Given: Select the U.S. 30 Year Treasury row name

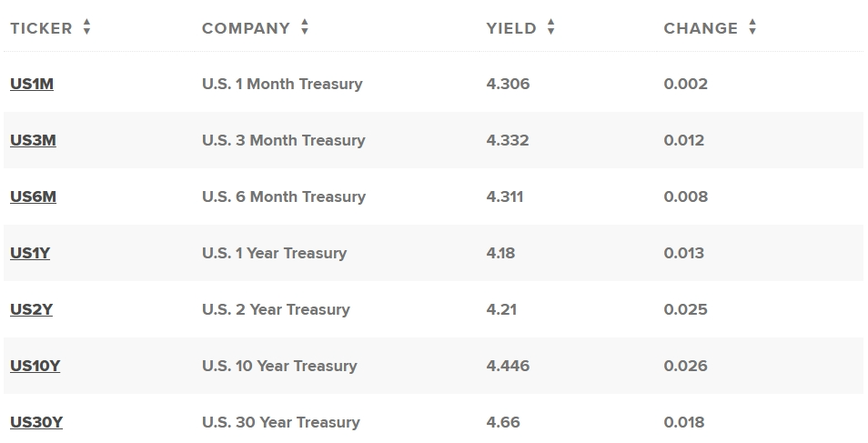Looking at the screenshot, I should click(280, 422).
